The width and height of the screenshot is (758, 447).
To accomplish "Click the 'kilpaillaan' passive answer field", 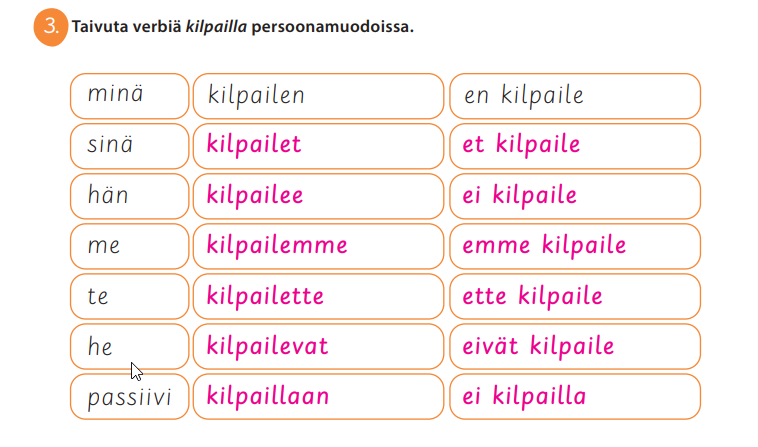I will (x=317, y=397).
